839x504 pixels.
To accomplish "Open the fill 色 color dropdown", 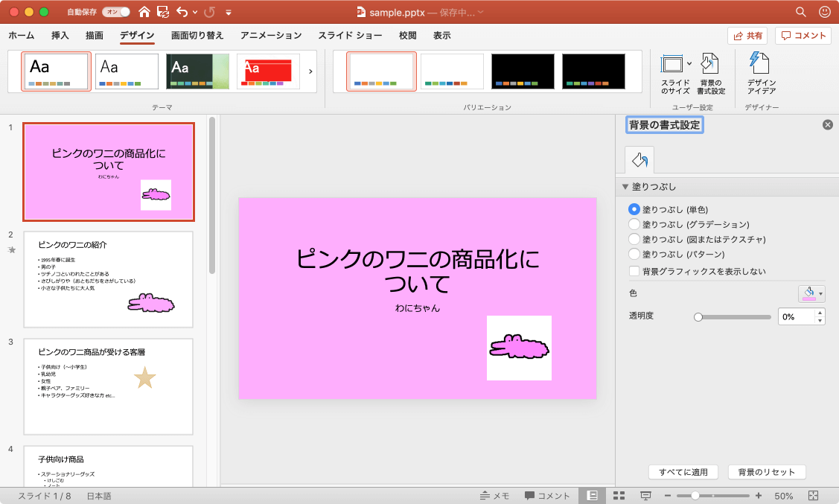I will click(x=811, y=293).
